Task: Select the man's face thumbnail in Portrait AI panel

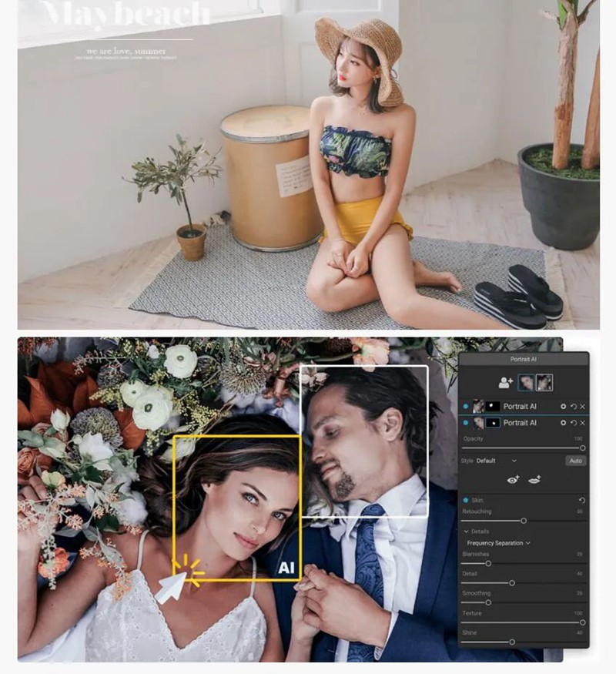Action: [x=543, y=383]
